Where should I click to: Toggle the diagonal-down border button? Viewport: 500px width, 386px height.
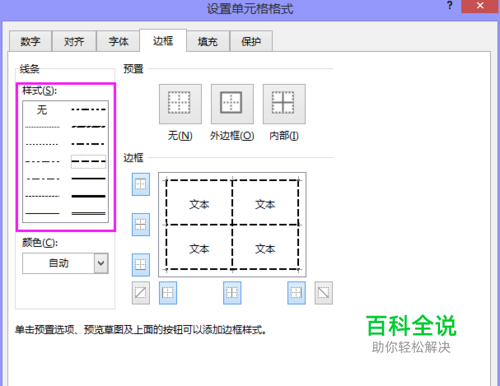tap(324, 293)
